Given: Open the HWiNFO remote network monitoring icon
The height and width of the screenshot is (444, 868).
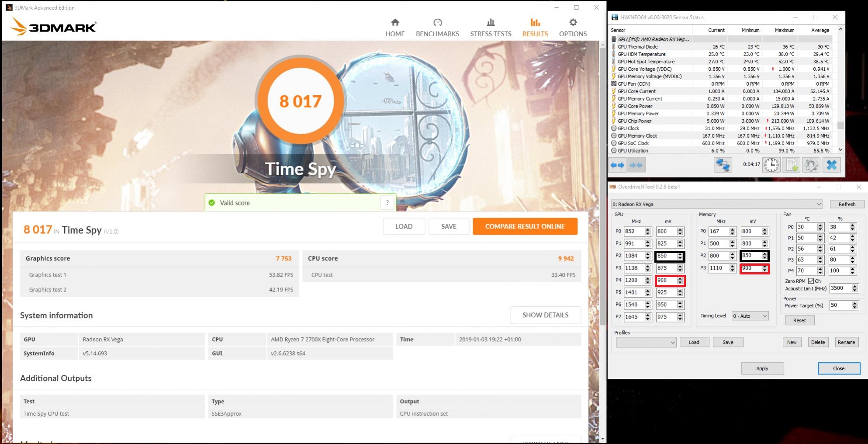Looking at the screenshot, I should (723, 165).
